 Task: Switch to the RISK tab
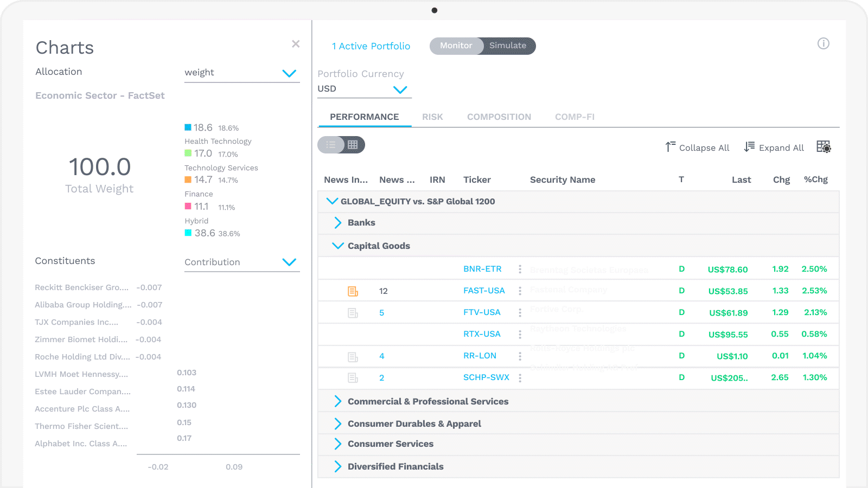(432, 117)
